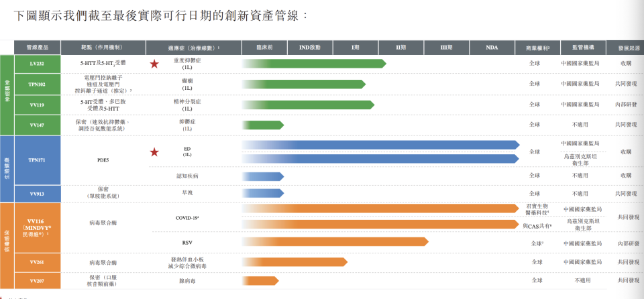The height and width of the screenshot is (299, 644).
Task: Select the TPN171 product cell
Action: [x=38, y=160]
